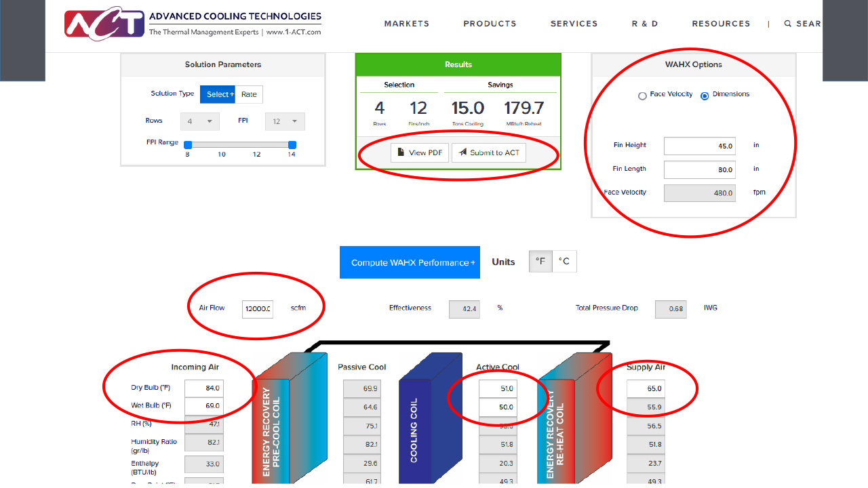The image size is (868, 488).
Task: Click the Supply Air 55.9 value
Action: (x=646, y=407)
